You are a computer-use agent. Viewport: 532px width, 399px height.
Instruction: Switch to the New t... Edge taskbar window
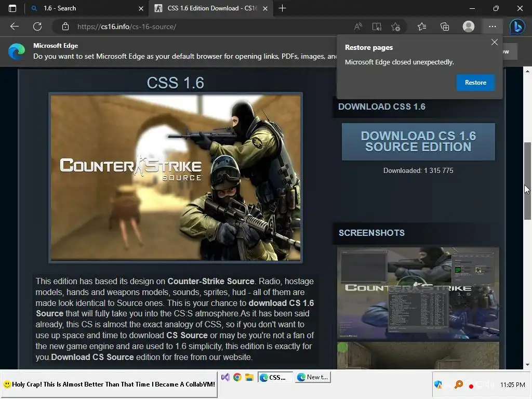tap(313, 377)
